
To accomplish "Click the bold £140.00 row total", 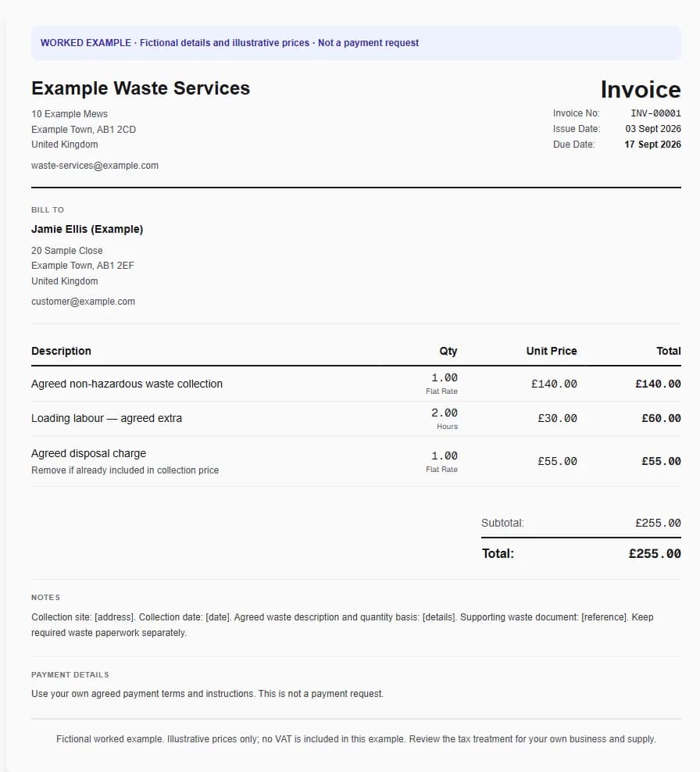I will 658,384.
